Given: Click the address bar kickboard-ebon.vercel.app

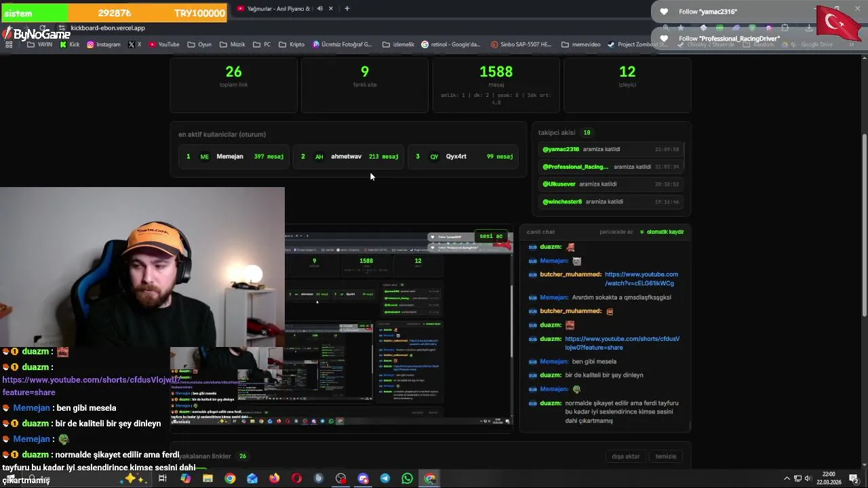Looking at the screenshot, I should (108, 28).
